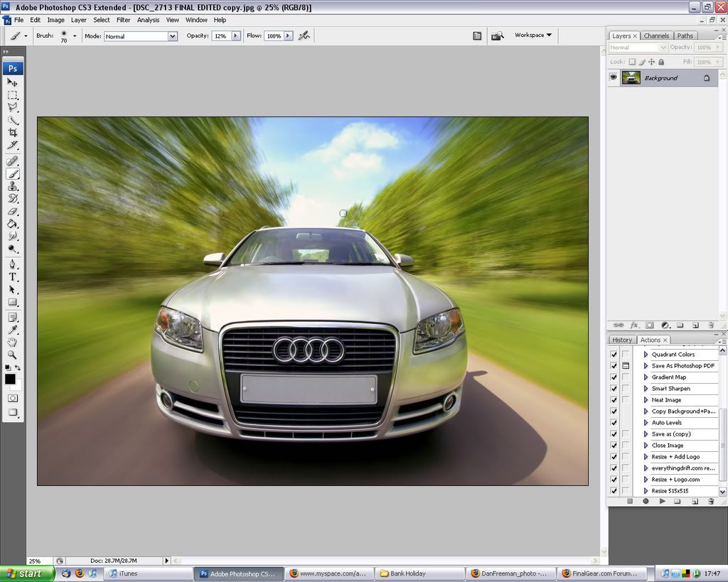Select the Type tool
The image size is (728, 582).
click(x=13, y=277)
